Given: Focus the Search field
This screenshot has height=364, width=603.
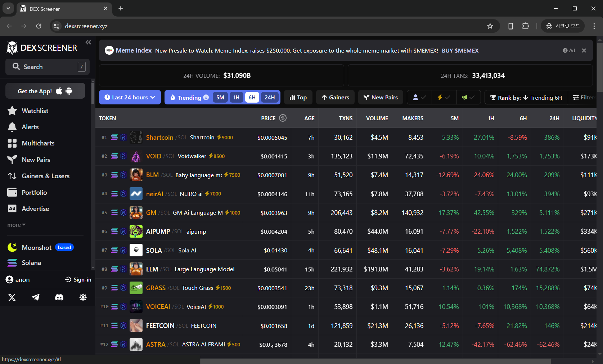Looking at the screenshot, I should pos(48,67).
